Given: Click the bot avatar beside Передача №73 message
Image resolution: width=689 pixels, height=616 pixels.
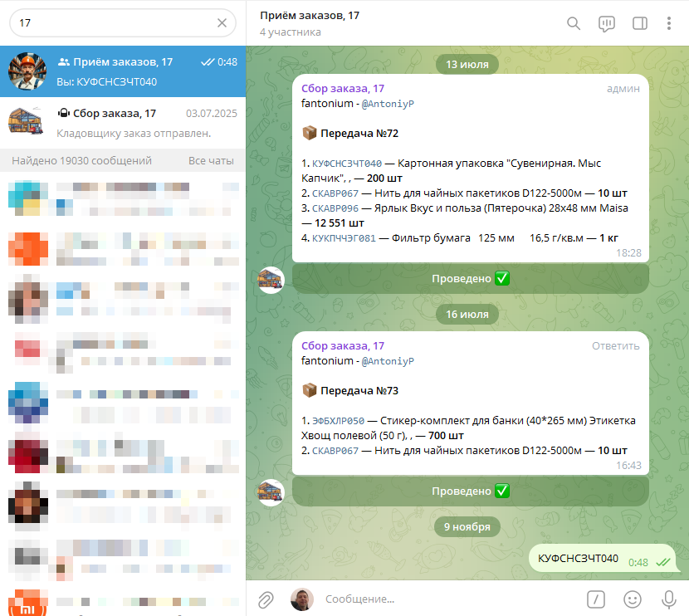Looking at the screenshot, I should (x=271, y=492).
